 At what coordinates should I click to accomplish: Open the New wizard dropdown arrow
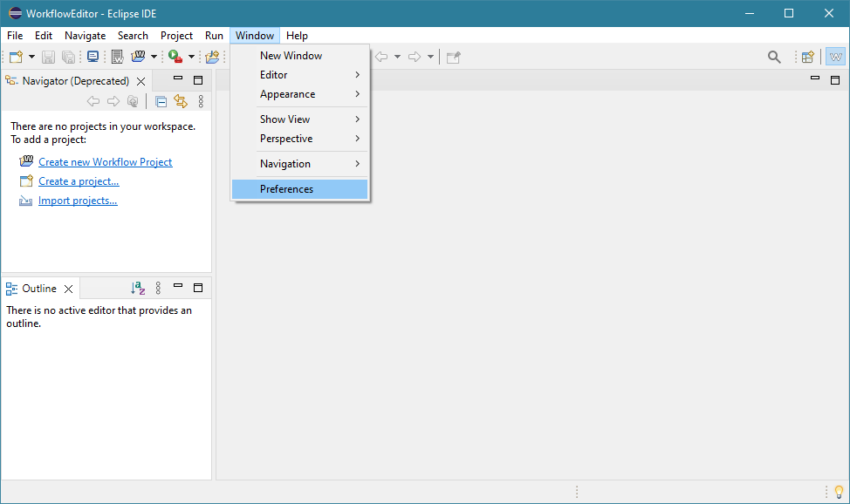tap(32, 57)
